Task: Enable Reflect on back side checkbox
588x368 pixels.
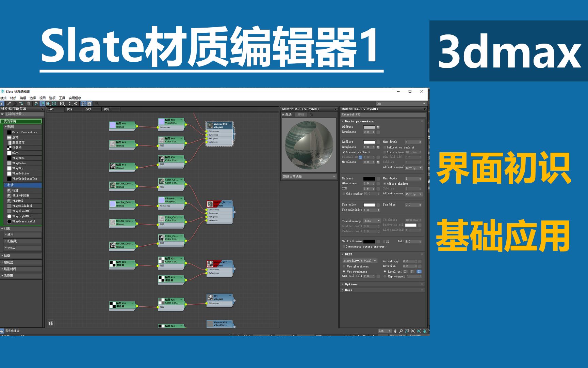Action: (x=385, y=147)
